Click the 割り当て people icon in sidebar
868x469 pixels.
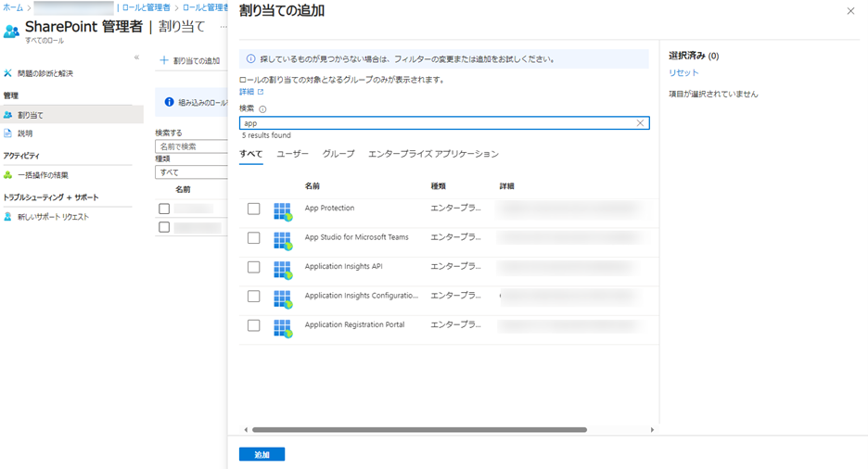7,115
